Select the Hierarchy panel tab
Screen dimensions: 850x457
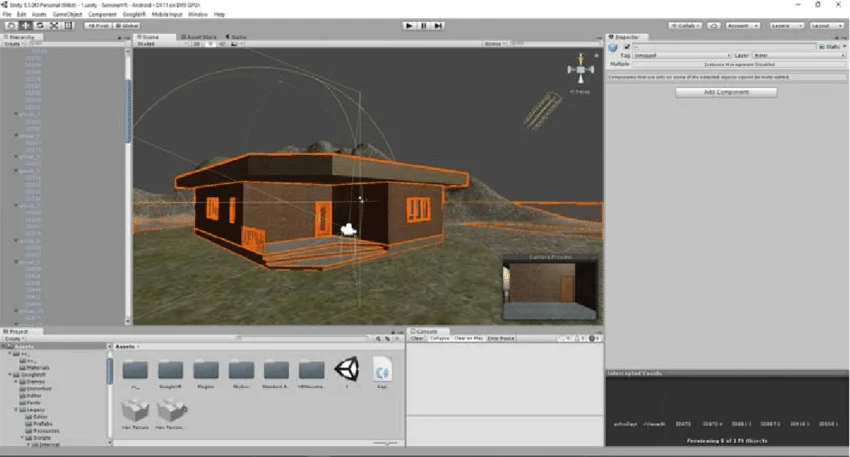click(x=20, y=37)
